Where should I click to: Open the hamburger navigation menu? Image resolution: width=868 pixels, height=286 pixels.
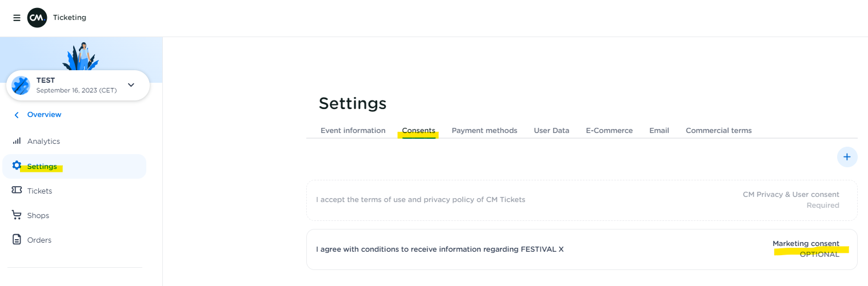click(x=17, y=18)
